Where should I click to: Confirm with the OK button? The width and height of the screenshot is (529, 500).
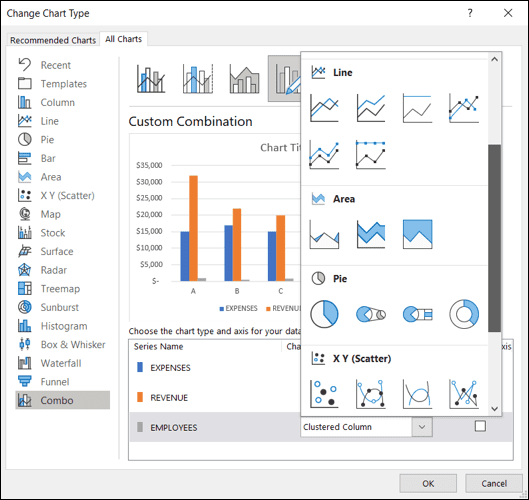[x=428, y=483]
